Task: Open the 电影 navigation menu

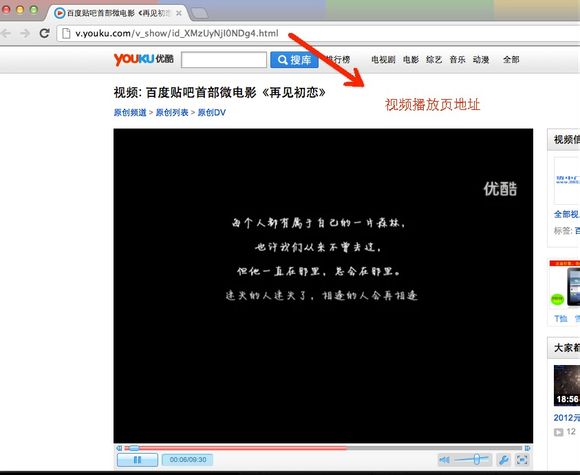Action: tap(411, 60)
